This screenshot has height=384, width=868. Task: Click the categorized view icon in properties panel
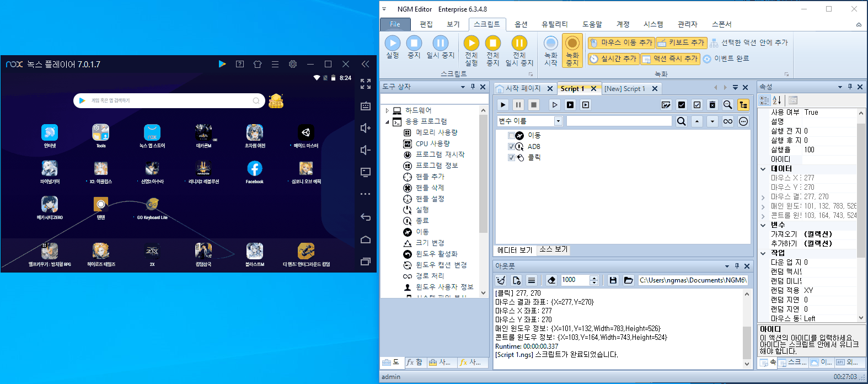764,100
